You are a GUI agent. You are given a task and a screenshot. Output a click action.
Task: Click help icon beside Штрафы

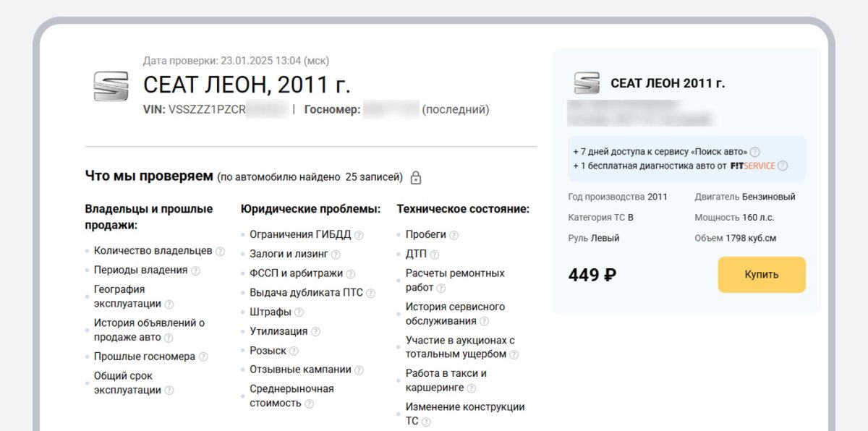click(299, 312)
